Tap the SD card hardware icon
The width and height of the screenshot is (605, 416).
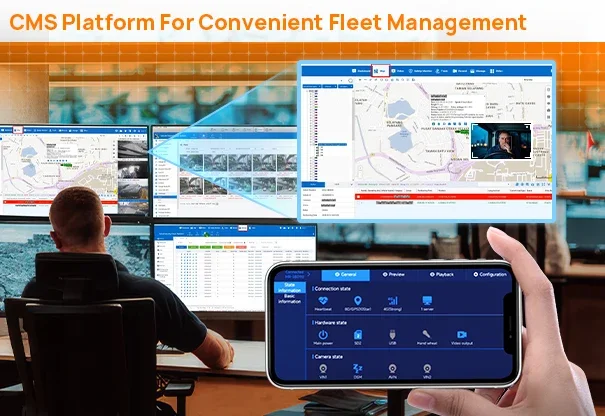[x=358, y=335]
